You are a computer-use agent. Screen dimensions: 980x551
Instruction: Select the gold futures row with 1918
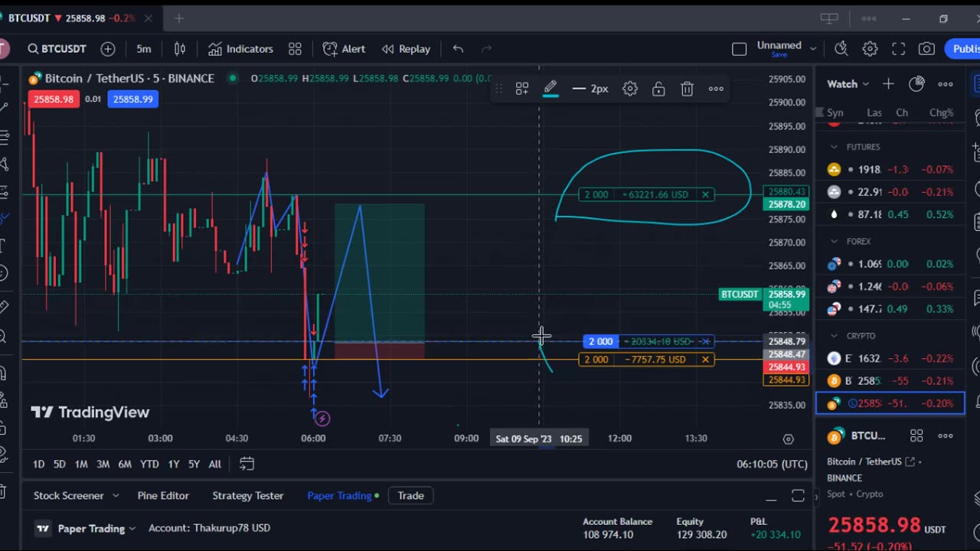(x=890, y=169)
